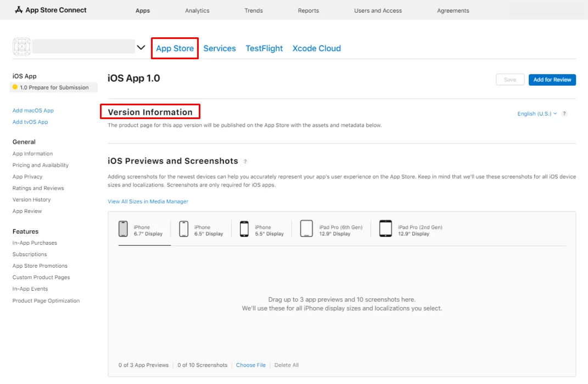Click the help icon beside language selector
Image resolution: width=588 pixels, height=384 pixels.
564,114
